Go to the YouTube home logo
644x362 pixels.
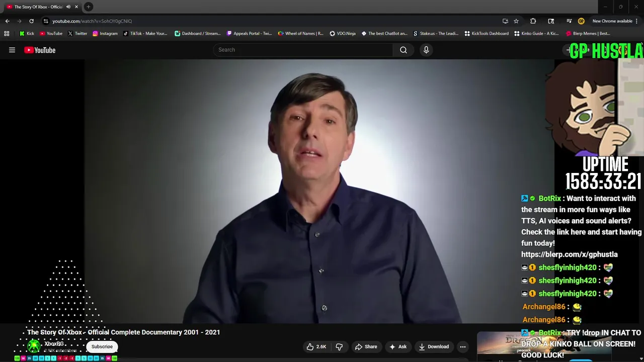point(40,50)
